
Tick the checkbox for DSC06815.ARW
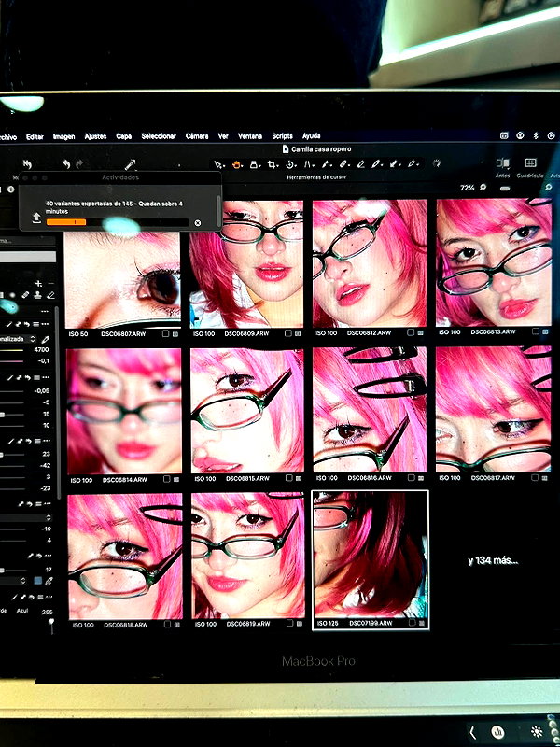(x=290, y=478)
